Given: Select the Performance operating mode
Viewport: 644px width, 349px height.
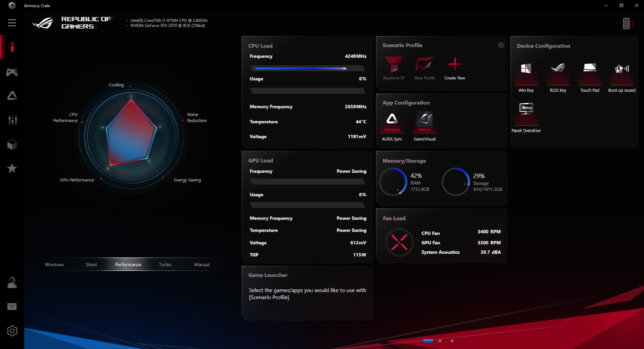Looking at the screenshot, I should (x=128, y=265).
